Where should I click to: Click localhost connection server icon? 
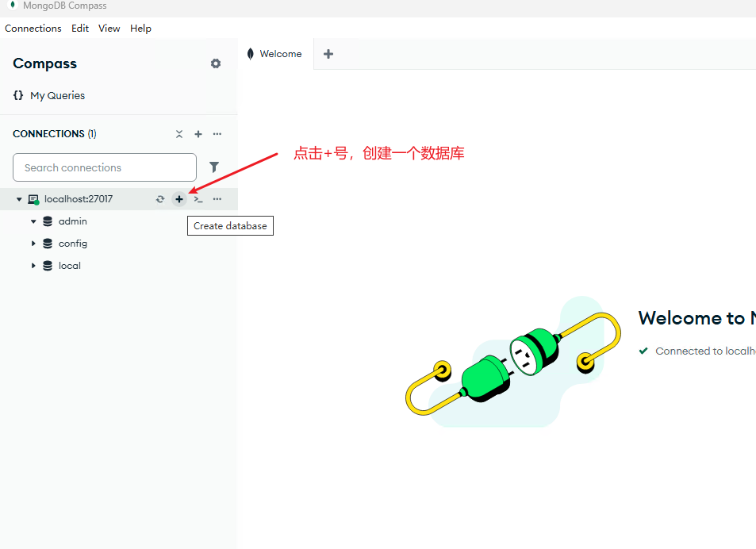point(33,199)
